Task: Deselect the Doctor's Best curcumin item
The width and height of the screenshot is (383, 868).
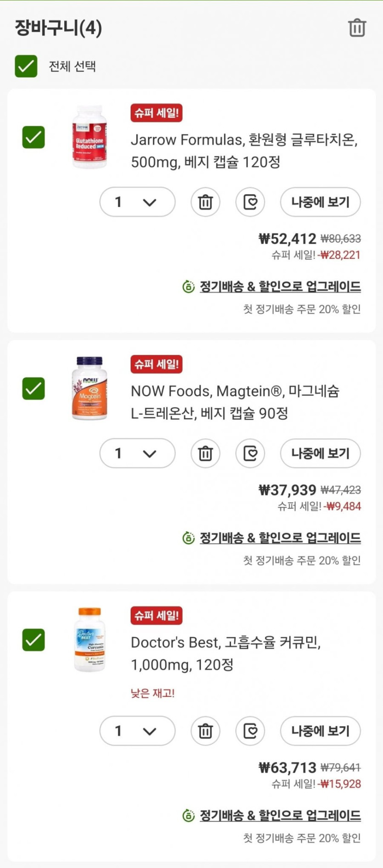Action: pyautogui.click(x=33, y=640)
